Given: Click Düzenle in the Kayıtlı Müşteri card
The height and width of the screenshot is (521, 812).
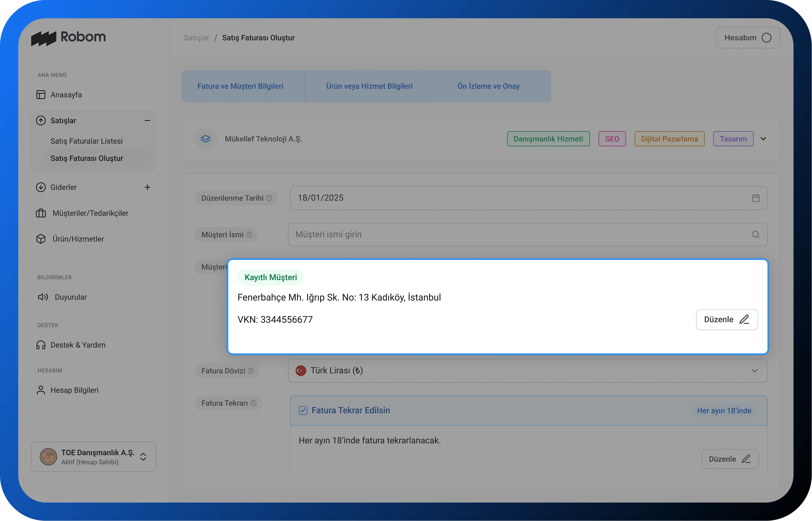Looking at the screenshot, I should (726, 319).
